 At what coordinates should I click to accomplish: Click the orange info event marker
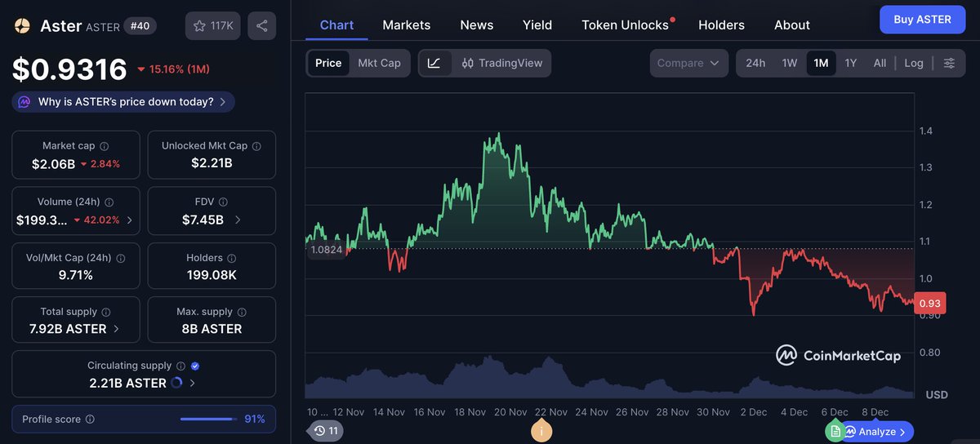pos(541,431)
